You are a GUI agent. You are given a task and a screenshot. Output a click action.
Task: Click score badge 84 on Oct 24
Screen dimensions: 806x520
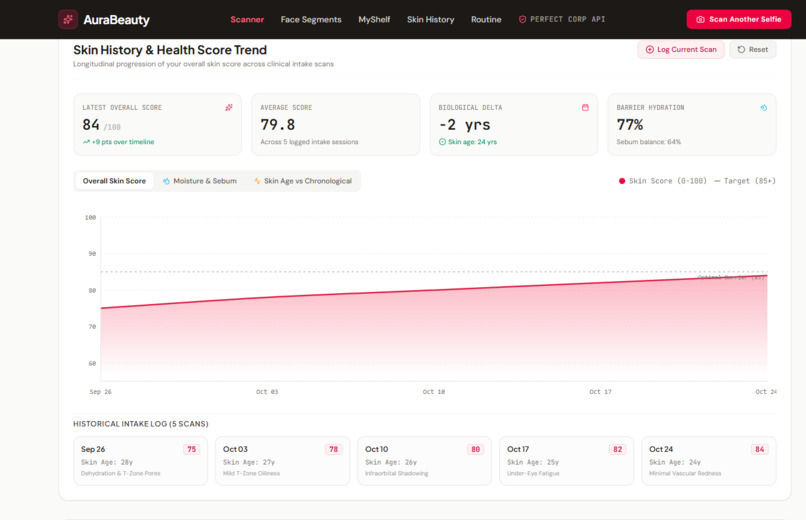tap(760, 449)
